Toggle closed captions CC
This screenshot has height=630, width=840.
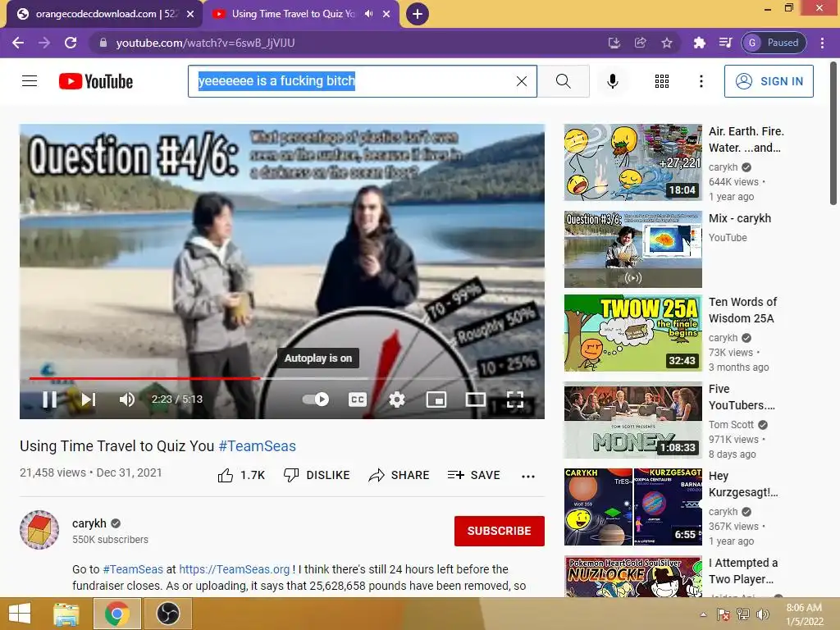coord(358,399)
